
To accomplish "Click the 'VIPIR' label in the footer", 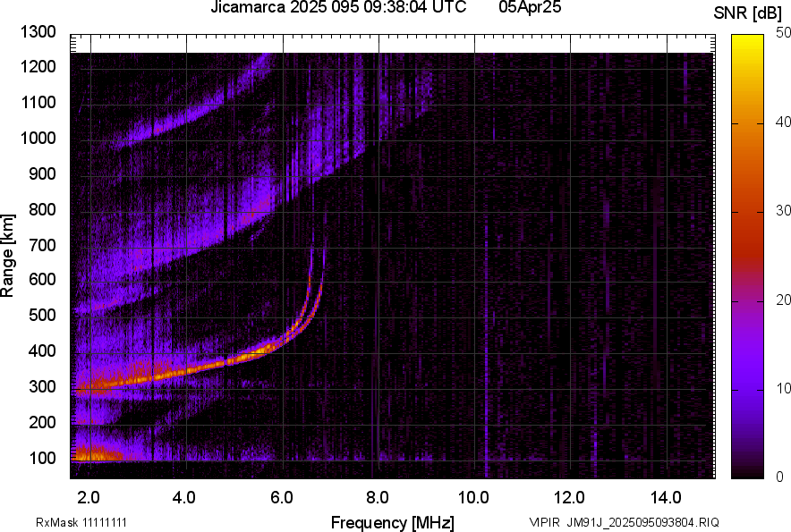I will (544, 522).
